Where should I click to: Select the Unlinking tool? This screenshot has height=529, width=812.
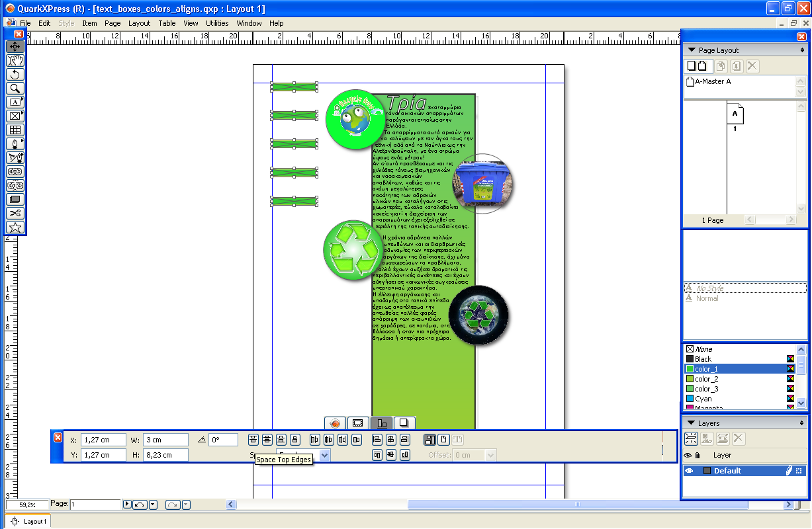[15, 185]
